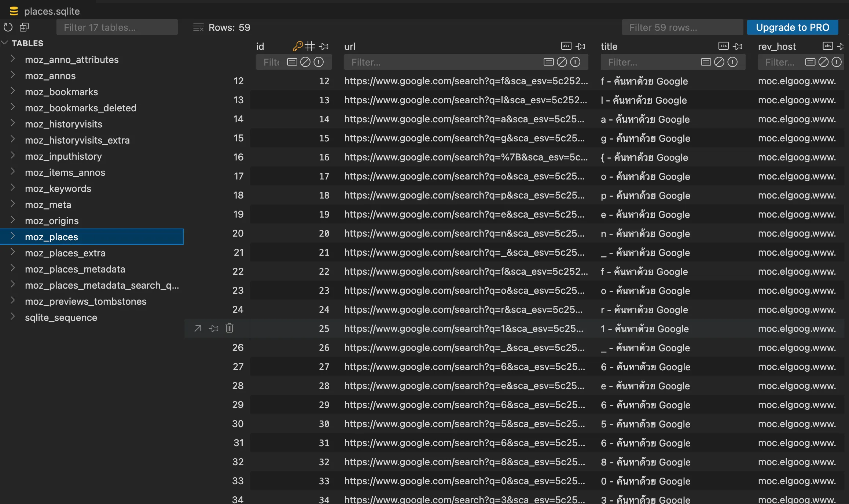Pin the id column

coord(324,47)
